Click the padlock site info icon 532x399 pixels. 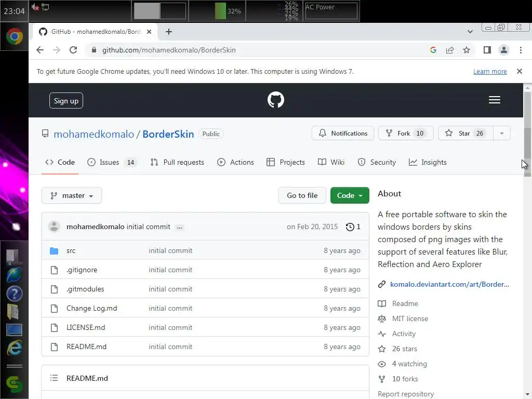pyautogui.click(x=94, y=50)
